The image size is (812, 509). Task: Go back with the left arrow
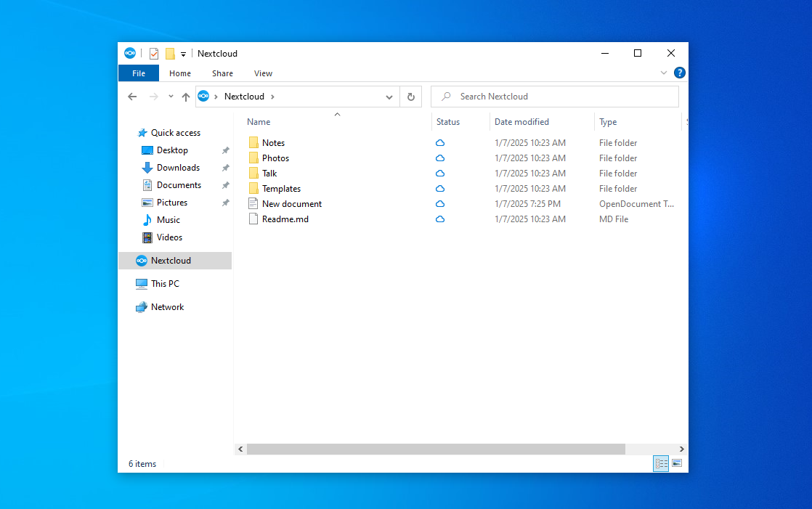(x=132, y=97)
